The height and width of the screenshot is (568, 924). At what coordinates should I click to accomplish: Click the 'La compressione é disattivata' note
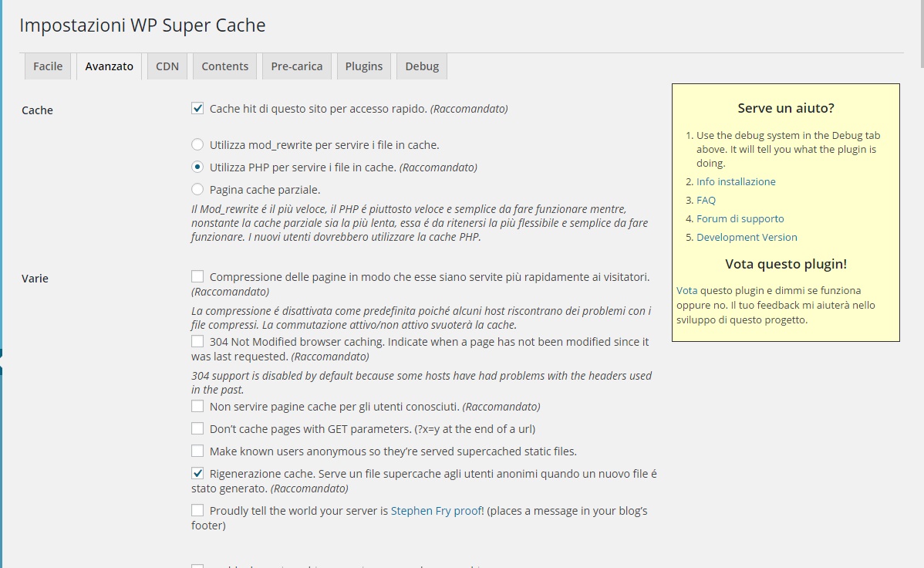click(x=421, y=318)
